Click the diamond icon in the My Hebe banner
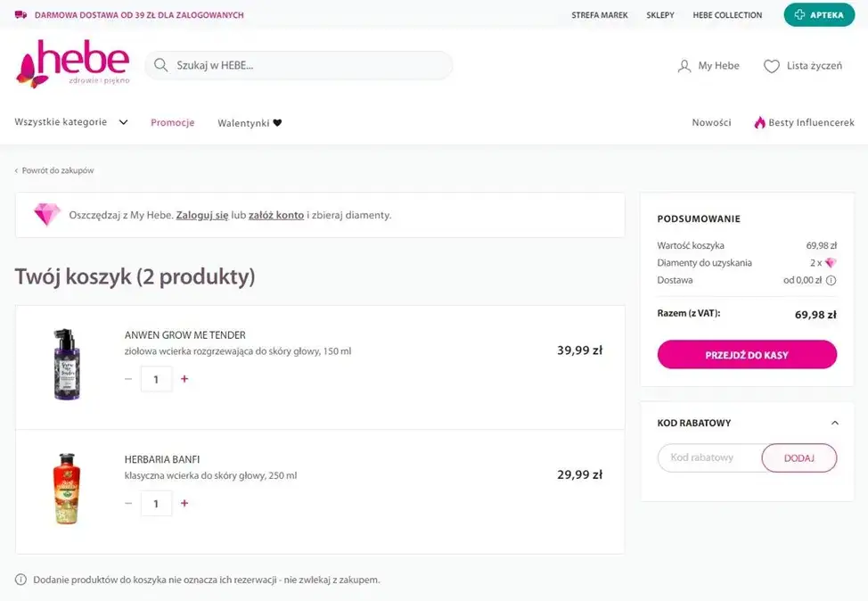This screenshot has height=601, width=868. [x=46, y=215]
